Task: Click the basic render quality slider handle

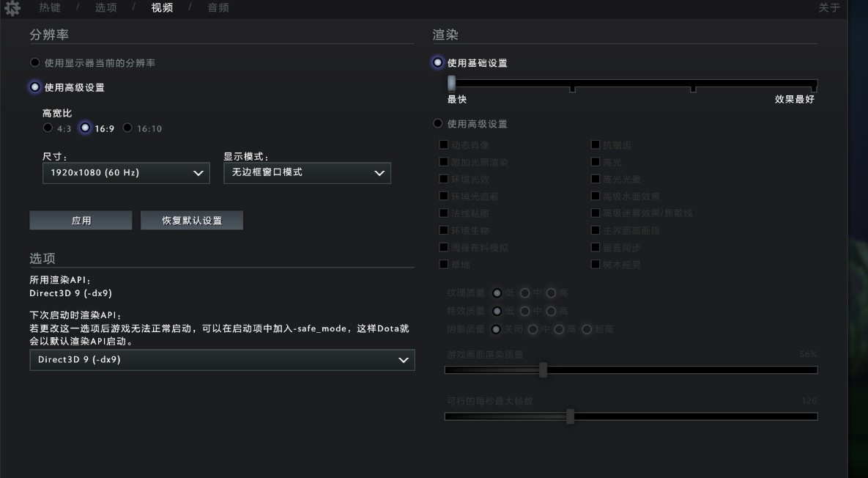Action: pyautogui.click(x=452, y=83)
